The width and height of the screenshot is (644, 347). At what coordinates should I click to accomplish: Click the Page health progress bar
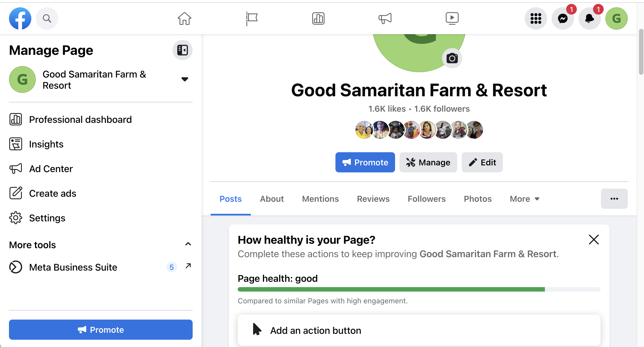[x=419, y=289]
